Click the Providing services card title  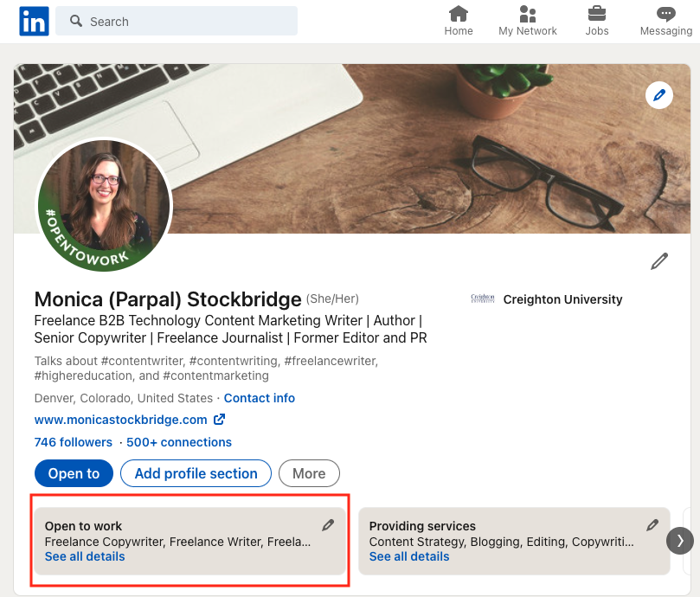tap(422, 526)
